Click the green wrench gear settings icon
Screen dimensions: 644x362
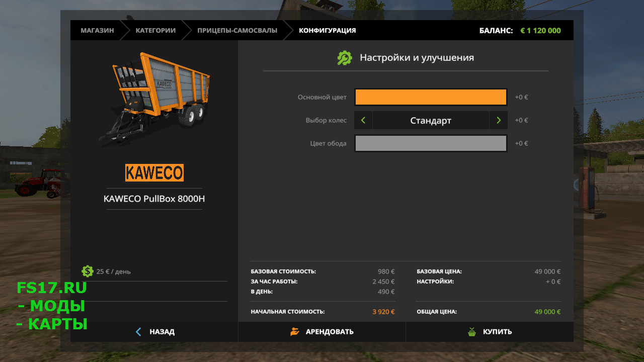(x=345, y=58)
